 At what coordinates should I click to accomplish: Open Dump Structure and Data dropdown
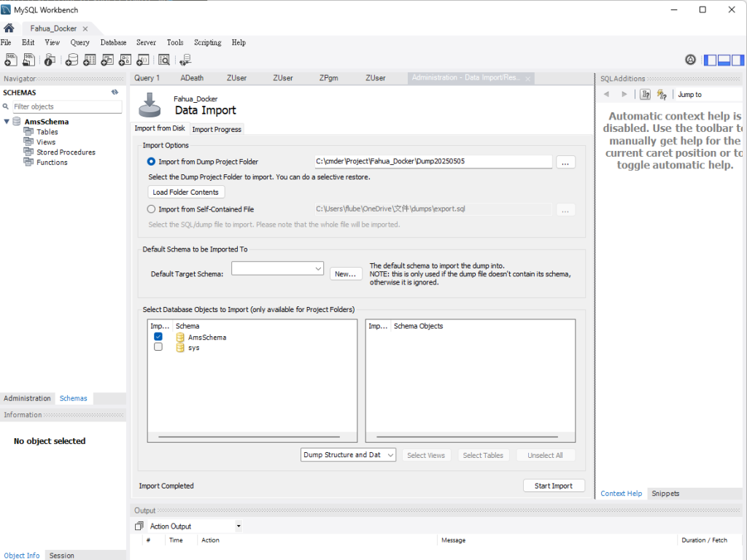[348, 455]
